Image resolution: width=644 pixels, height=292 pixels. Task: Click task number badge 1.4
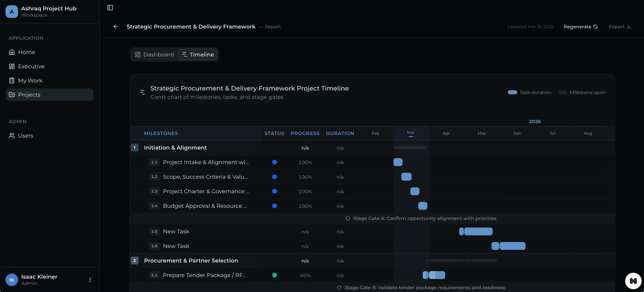(154, 206)
